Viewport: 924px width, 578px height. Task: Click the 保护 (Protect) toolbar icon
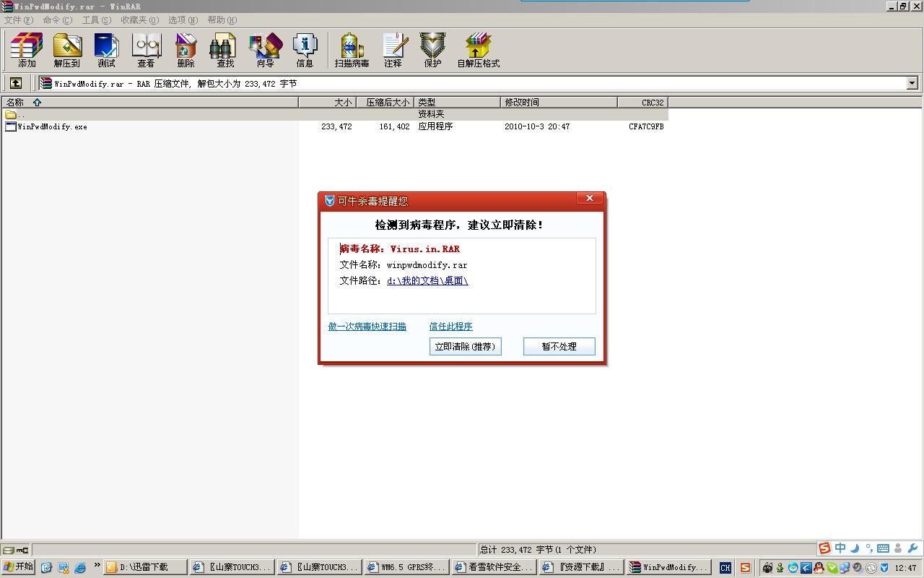click(433, 50)
